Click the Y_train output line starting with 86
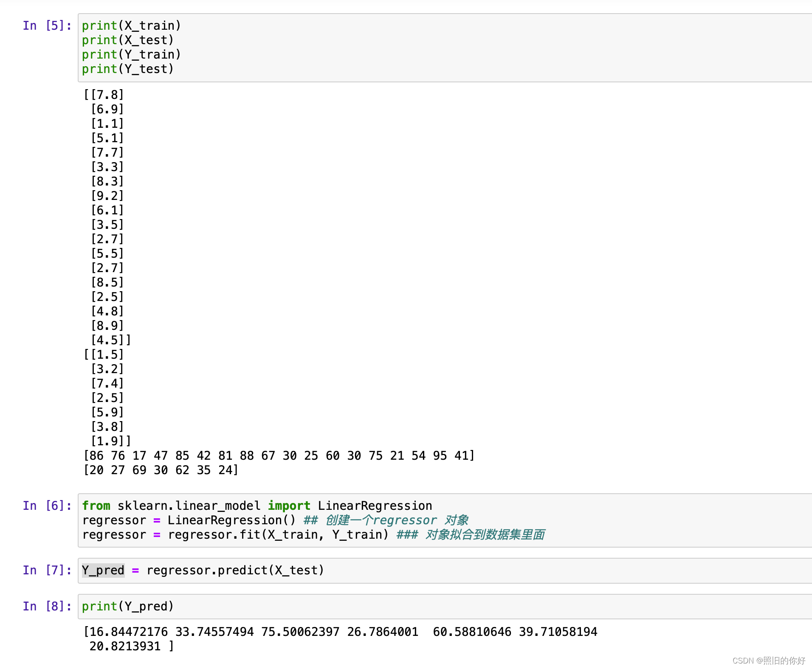The width and height of the screenshot is (812, 669). click(279, 455)
